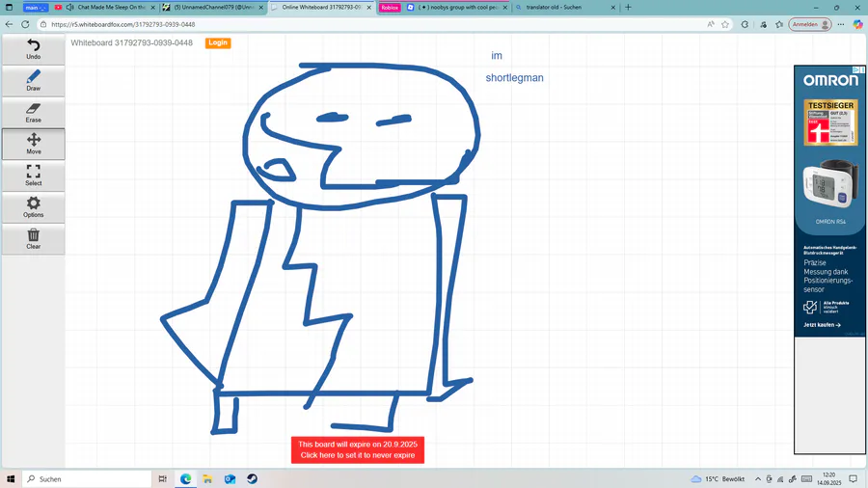Viewport: 868px width, 488px height.
Task: Switch to the translator old search tab
Action: coord(564,7)
